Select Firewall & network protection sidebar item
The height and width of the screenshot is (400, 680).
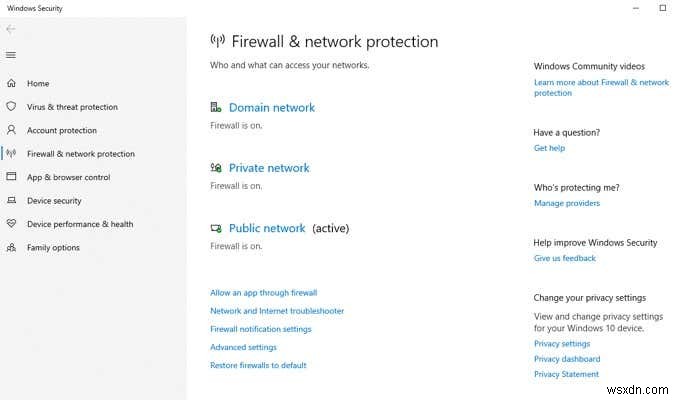80,154
